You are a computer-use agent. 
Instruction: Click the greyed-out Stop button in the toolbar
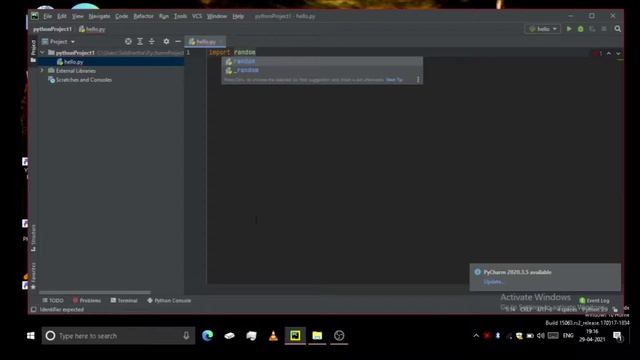click(x=604, y=29)
